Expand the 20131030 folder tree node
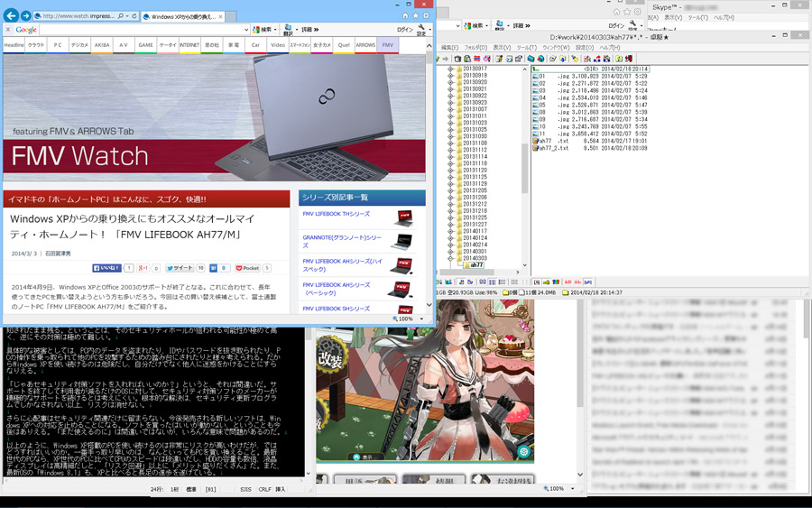Viewport: 812px width, 508px height. point(451,136)
